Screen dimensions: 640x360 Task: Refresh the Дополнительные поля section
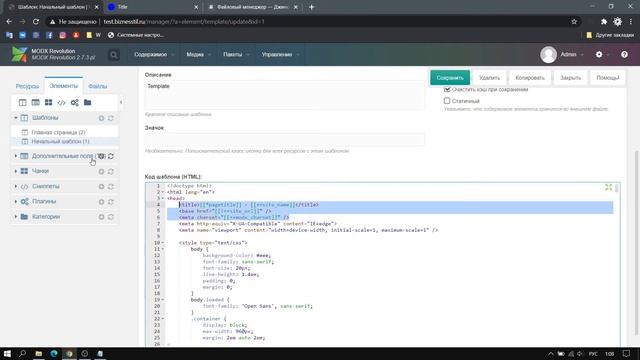click(x=111, y=156)
